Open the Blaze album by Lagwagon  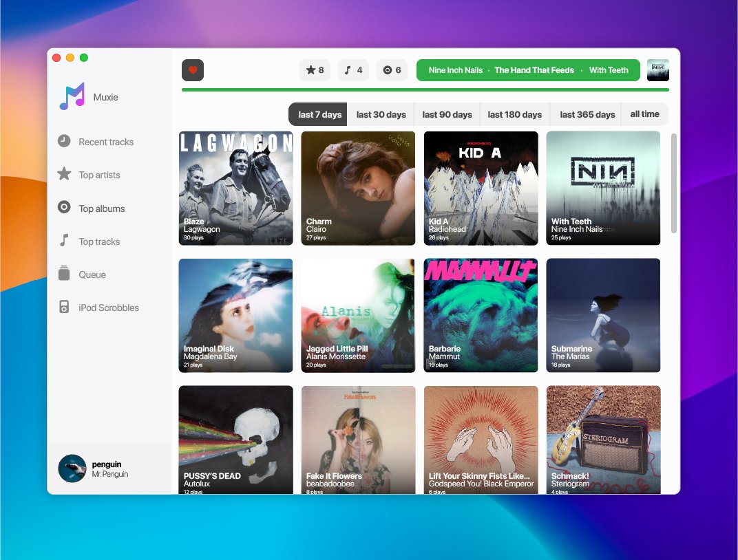(x=236, y=188)
